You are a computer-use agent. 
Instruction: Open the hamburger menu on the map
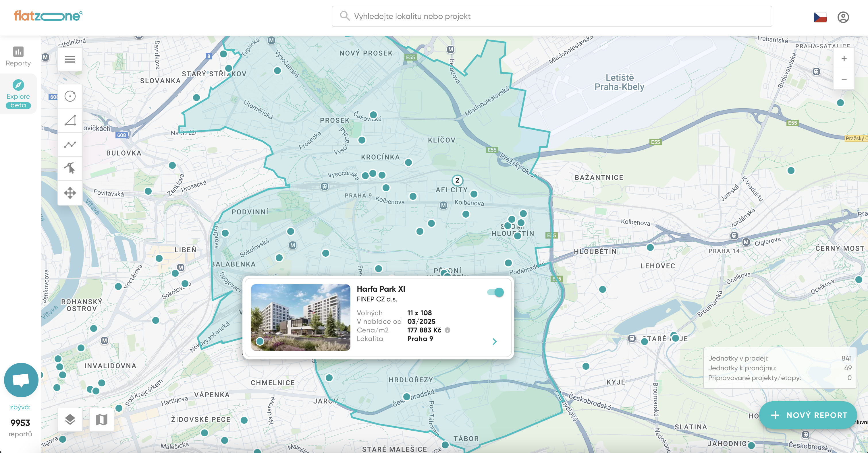(x=70, y=59)
